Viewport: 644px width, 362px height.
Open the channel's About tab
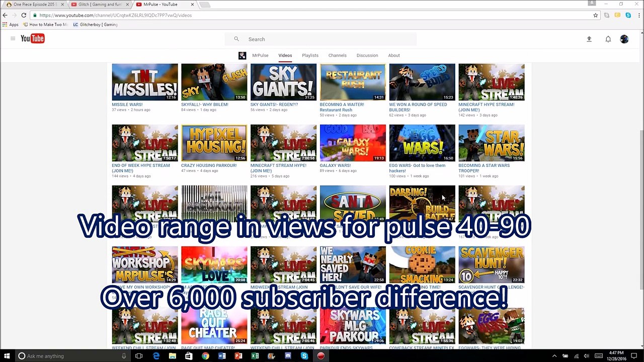[x=394, y=55]
